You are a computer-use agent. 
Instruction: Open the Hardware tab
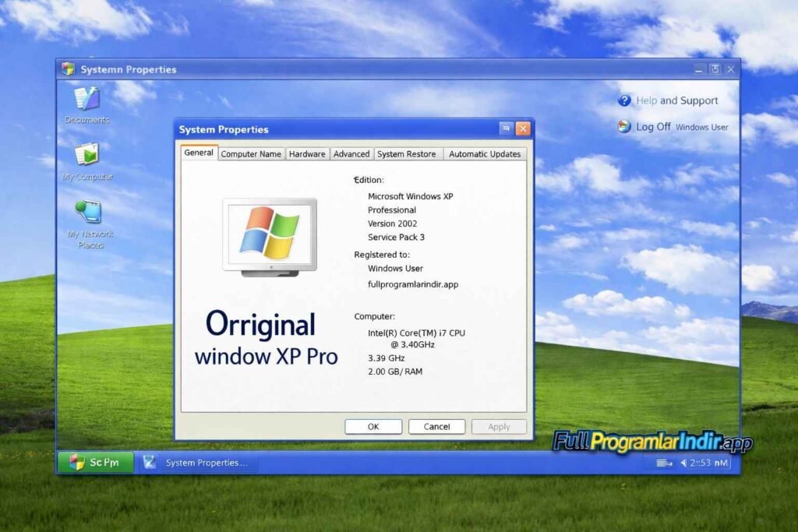pyautogui.click(x=307, y=153)
